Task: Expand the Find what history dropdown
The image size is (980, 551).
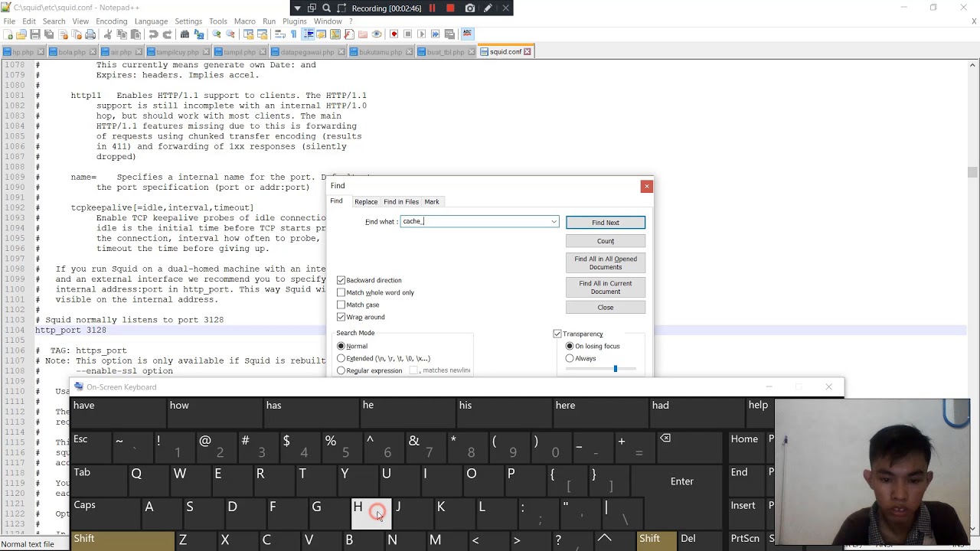Action: pyautogui.click(x=554, y=222)
